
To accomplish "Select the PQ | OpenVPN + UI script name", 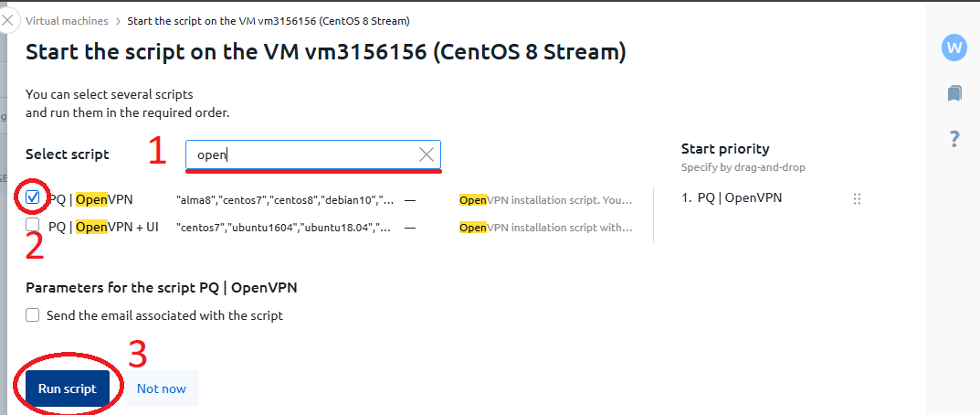I will coord(103,228).
